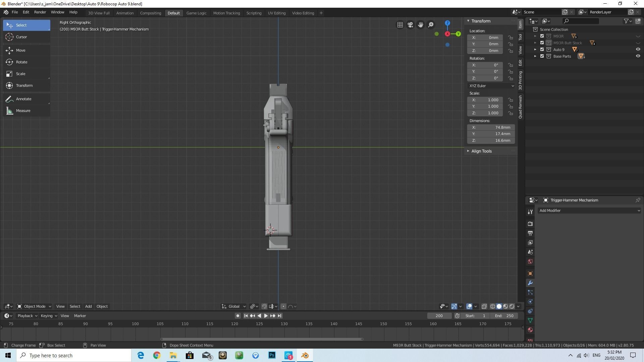Select the Cursor tool
The height and width of the screenshot is (362, 644).
[x=26, y=37]
